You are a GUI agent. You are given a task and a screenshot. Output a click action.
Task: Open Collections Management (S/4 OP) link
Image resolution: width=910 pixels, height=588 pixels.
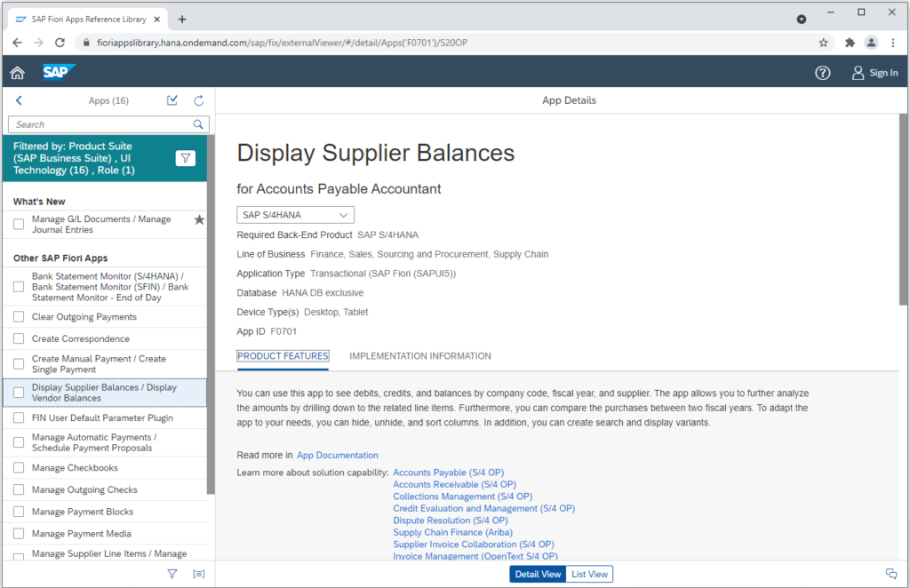462,497
